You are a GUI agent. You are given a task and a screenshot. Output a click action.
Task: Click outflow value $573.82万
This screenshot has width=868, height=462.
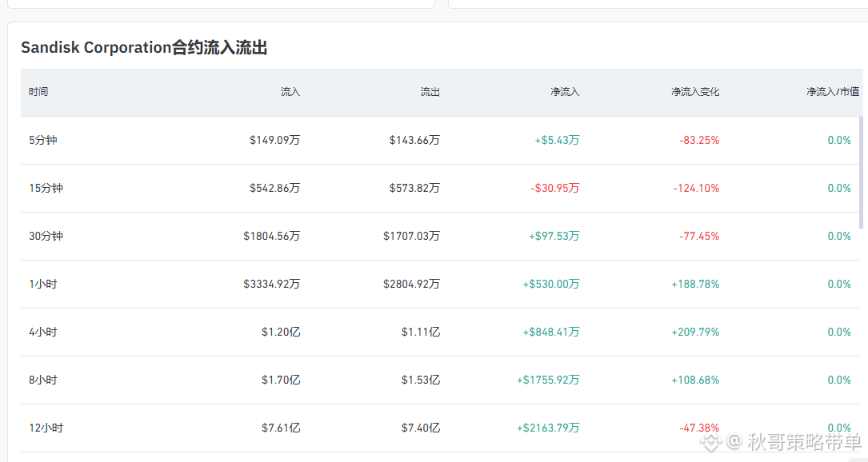[x=414, y=188]
